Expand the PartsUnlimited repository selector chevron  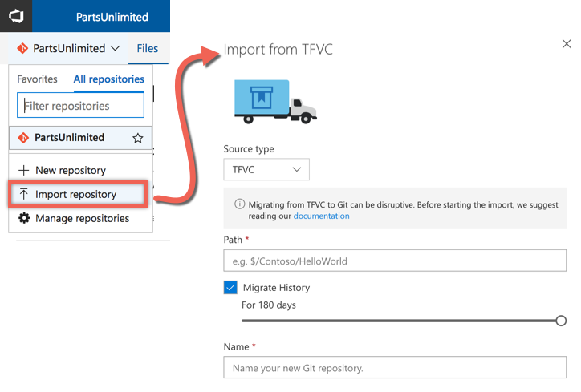[x=116, y=48]
